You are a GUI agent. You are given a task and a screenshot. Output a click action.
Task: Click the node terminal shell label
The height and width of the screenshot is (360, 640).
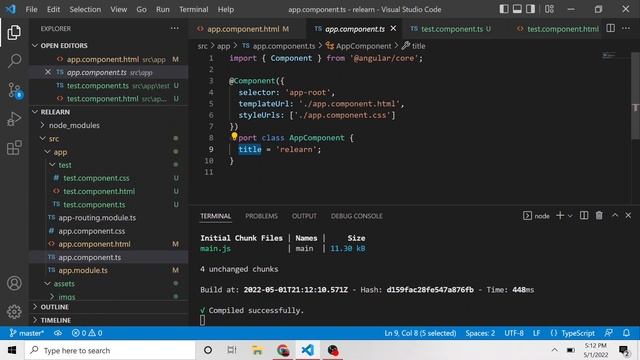coord(536,216)
